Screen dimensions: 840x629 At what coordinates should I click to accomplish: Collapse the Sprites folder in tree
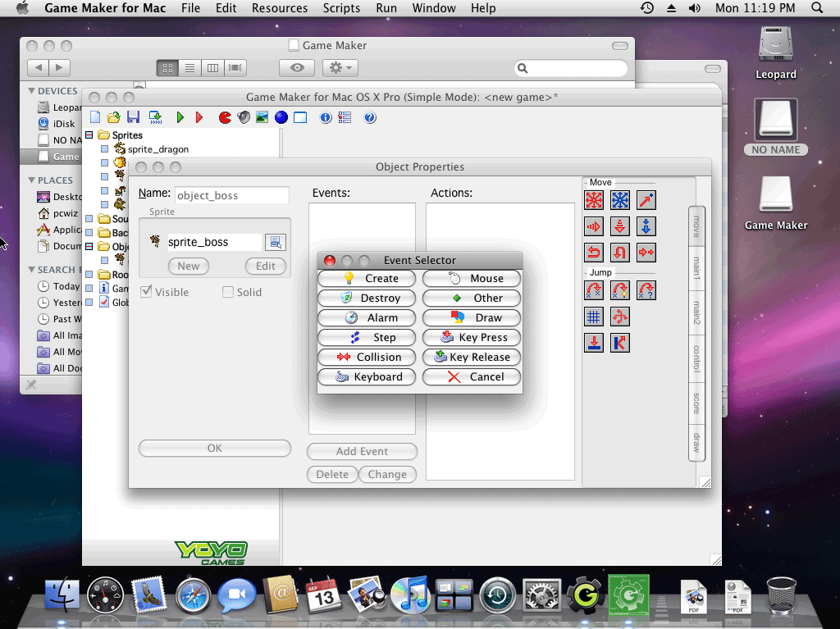point(89,135)
